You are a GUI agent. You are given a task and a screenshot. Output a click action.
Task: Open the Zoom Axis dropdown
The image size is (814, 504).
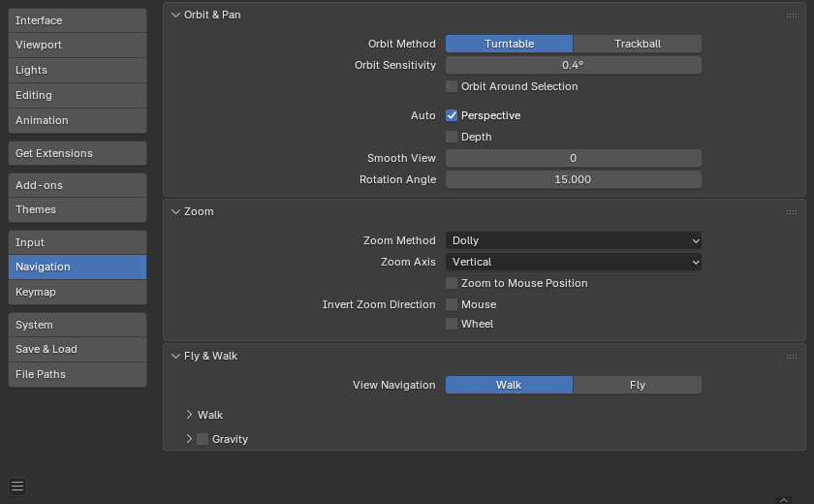574,262
